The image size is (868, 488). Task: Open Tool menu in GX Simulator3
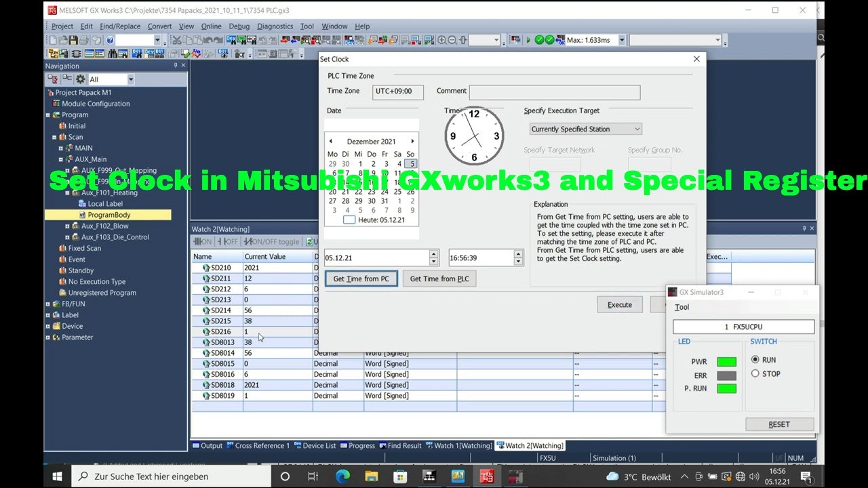tap(682, 307)
